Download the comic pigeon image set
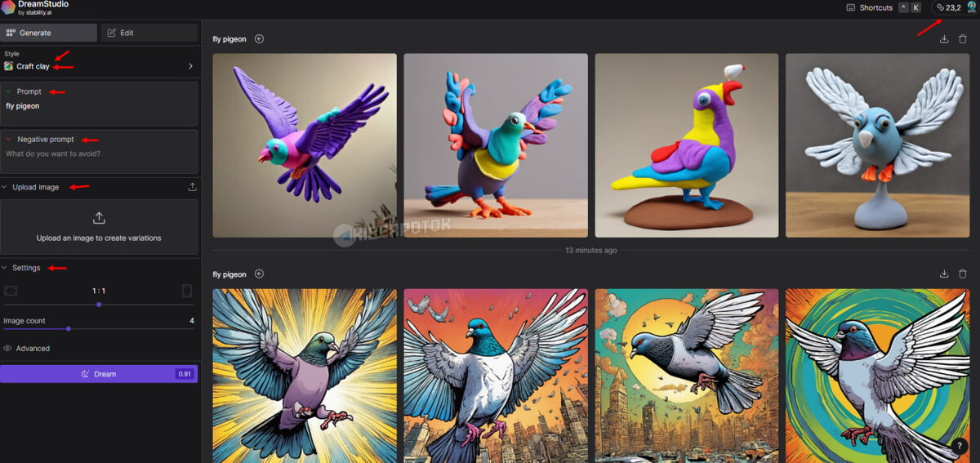 [x=944, y=274]
